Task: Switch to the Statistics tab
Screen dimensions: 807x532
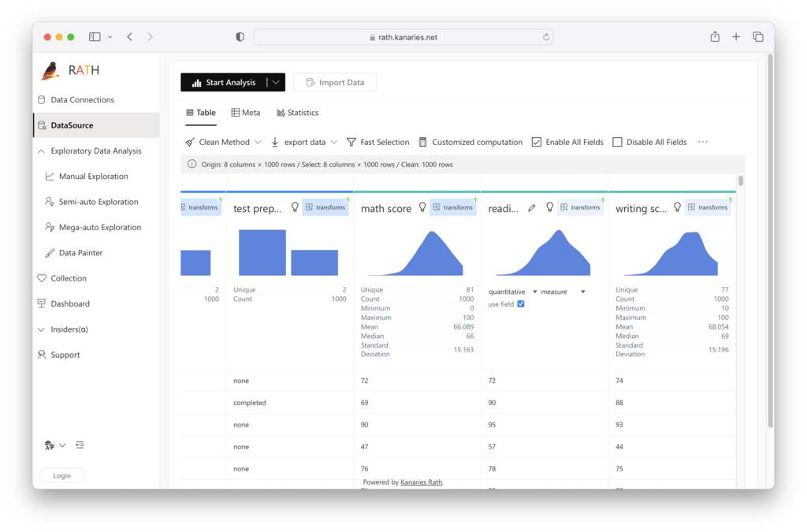Action: 297,113
